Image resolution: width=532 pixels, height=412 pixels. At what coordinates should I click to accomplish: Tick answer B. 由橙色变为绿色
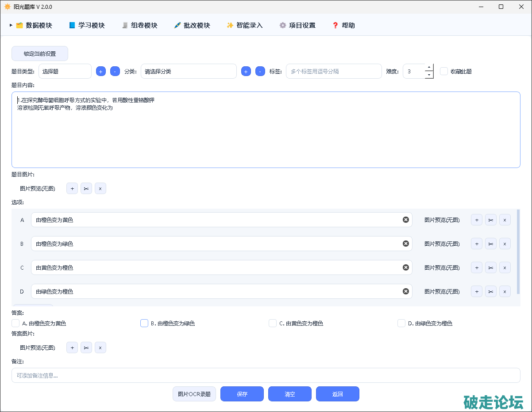point(144,323)
